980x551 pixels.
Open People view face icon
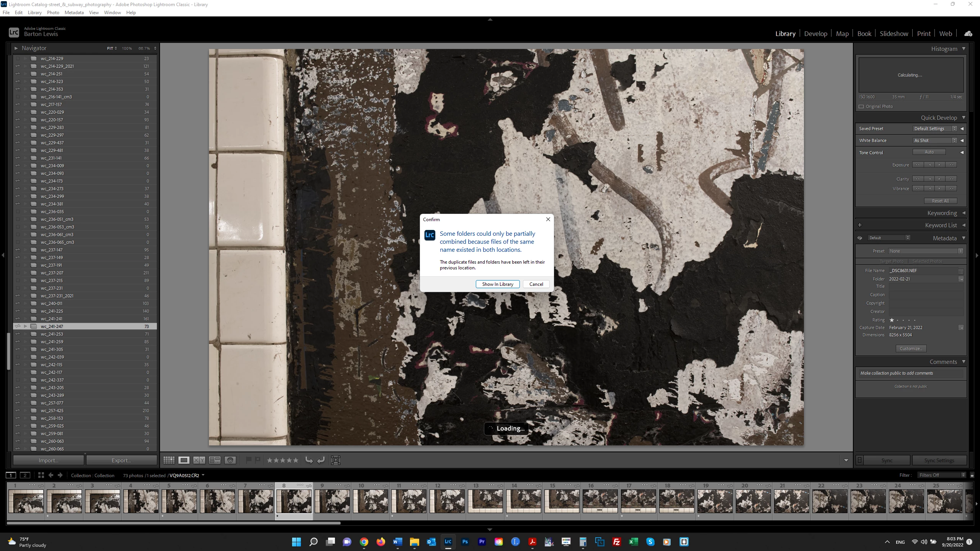point(230,460)
